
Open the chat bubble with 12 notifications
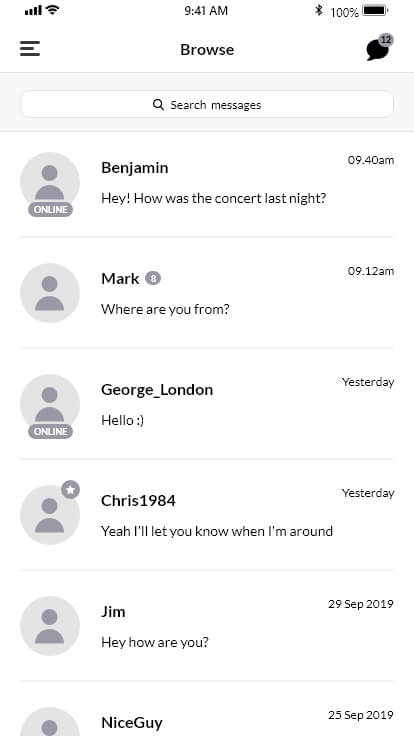click(x=379, y=48)
